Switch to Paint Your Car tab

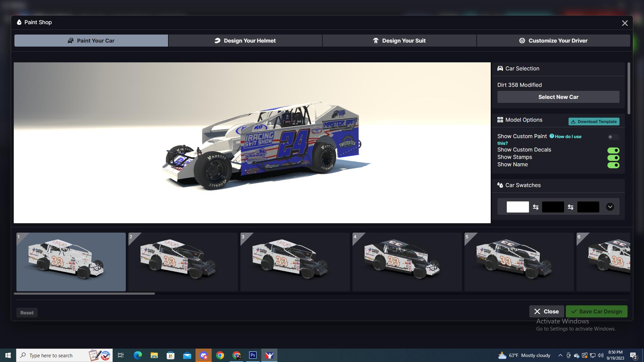(x=91, y=41)
